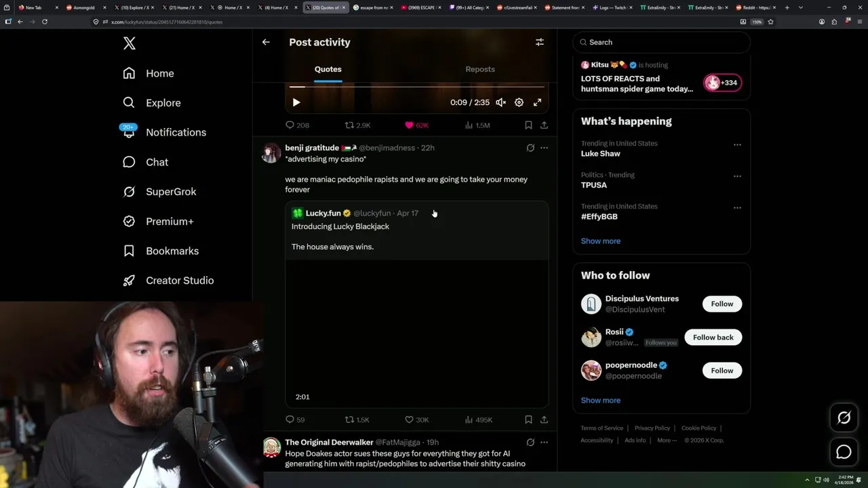
Task: Open SuperGrok from the sidebar
Action: [159, 192]
